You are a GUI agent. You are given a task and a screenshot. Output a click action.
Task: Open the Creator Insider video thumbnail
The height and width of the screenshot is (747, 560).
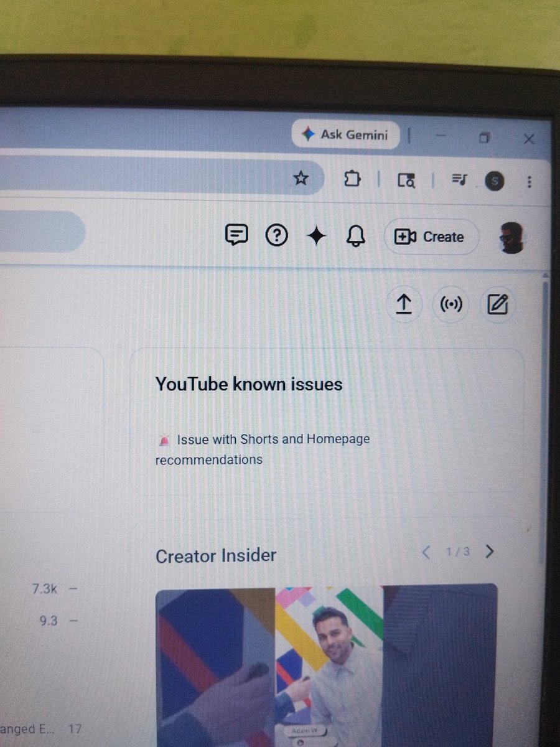tap(327, 665)
